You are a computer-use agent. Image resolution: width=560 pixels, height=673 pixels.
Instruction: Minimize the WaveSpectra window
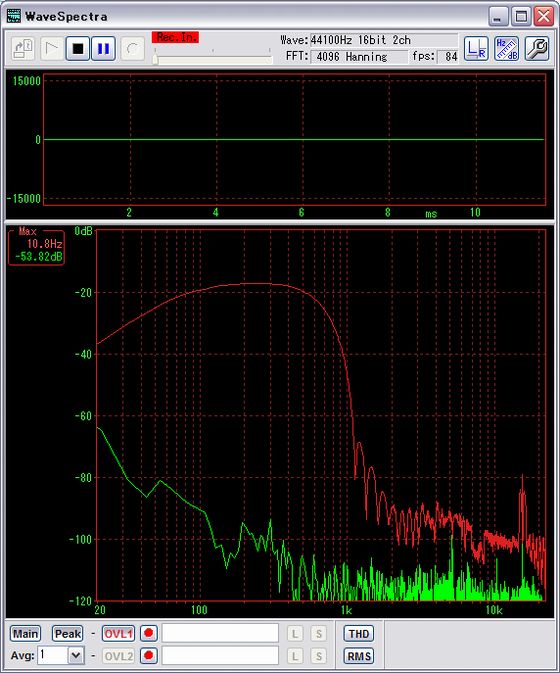[498, 17]
